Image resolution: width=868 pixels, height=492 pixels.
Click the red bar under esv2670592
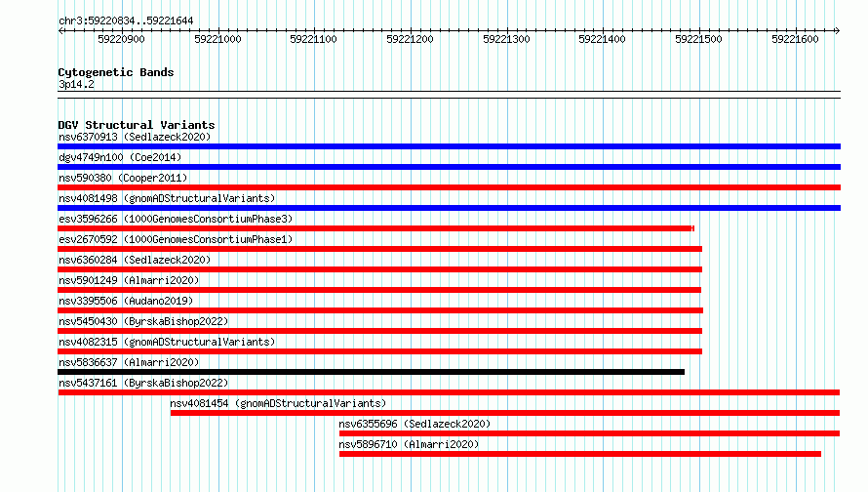379,249
